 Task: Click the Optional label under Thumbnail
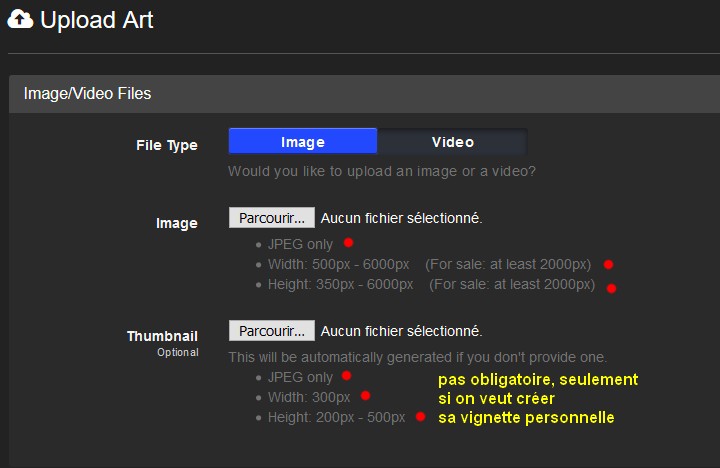[x=178, y=353]
